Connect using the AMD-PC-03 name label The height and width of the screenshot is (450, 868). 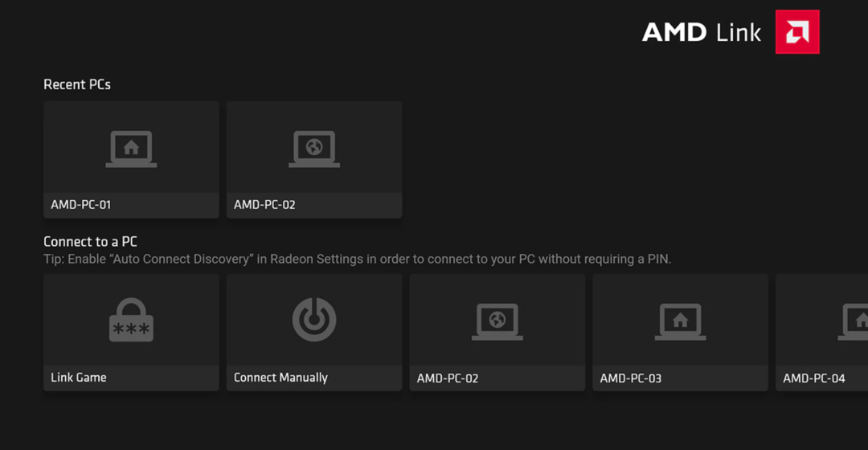tap(631, 378)
